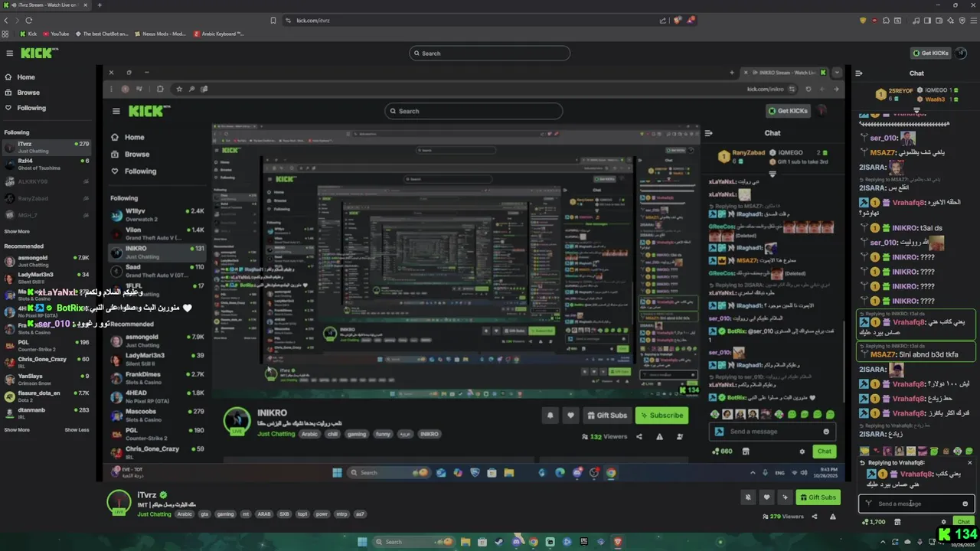The height and width of the screenshot is (551, 980).
Task: Click the Get KICKs button
Action: click(930, 53)
